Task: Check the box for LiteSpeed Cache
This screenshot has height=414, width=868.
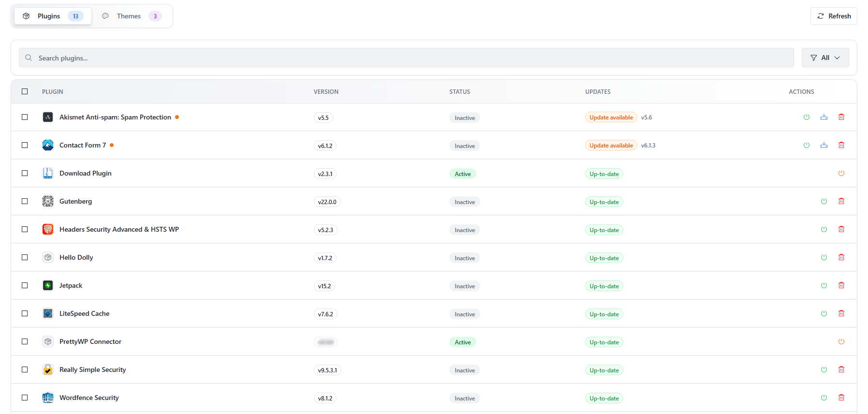Action: tap(25, 313)
